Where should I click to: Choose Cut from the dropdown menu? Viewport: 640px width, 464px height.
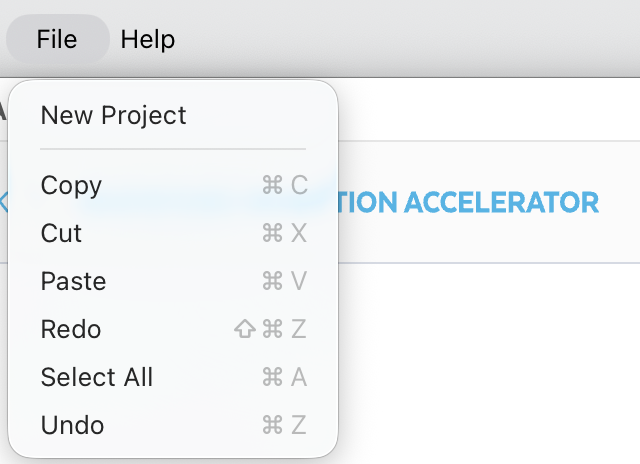coord(61,233)
